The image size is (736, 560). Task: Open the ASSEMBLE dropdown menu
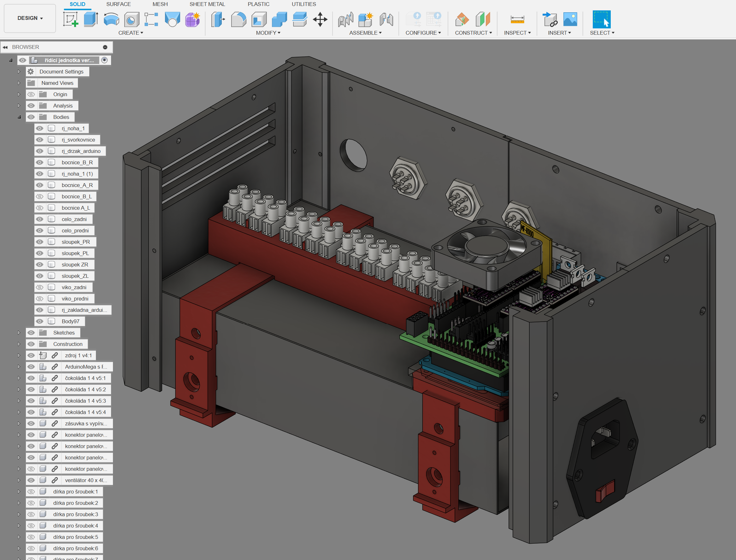coord(365,33)
